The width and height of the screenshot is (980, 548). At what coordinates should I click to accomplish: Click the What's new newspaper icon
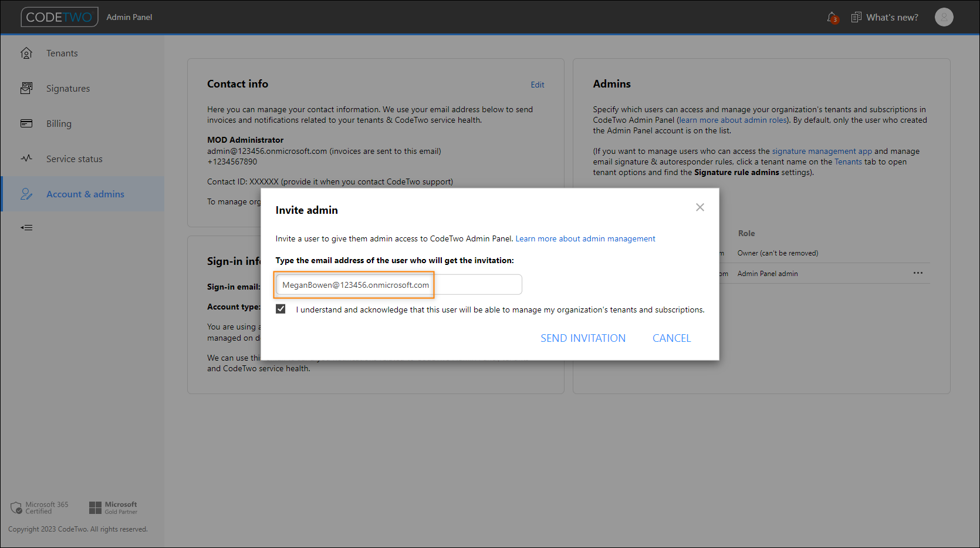pyautogui.click(x=856, y=18)
